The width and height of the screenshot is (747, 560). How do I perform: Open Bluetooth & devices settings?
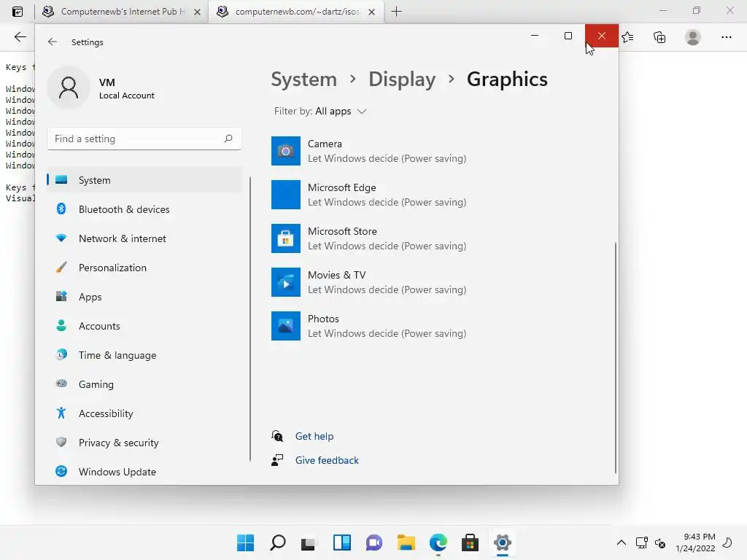(x=144, y=209)
